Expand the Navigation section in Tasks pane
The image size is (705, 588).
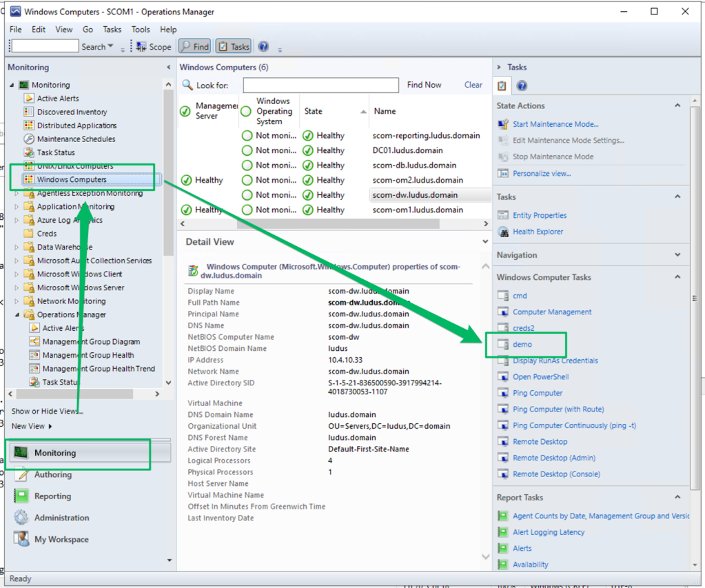pyautogui.click(x=677, y=255)
